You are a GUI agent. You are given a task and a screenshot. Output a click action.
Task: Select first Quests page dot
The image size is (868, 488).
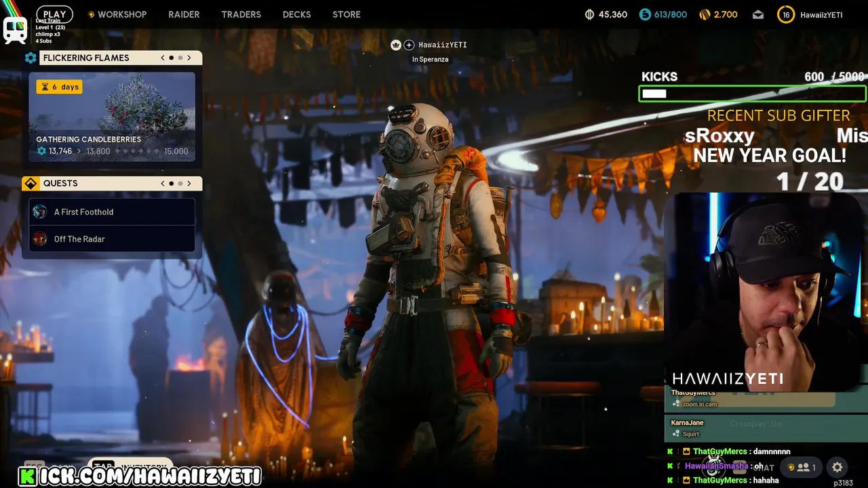coord(172,183)
